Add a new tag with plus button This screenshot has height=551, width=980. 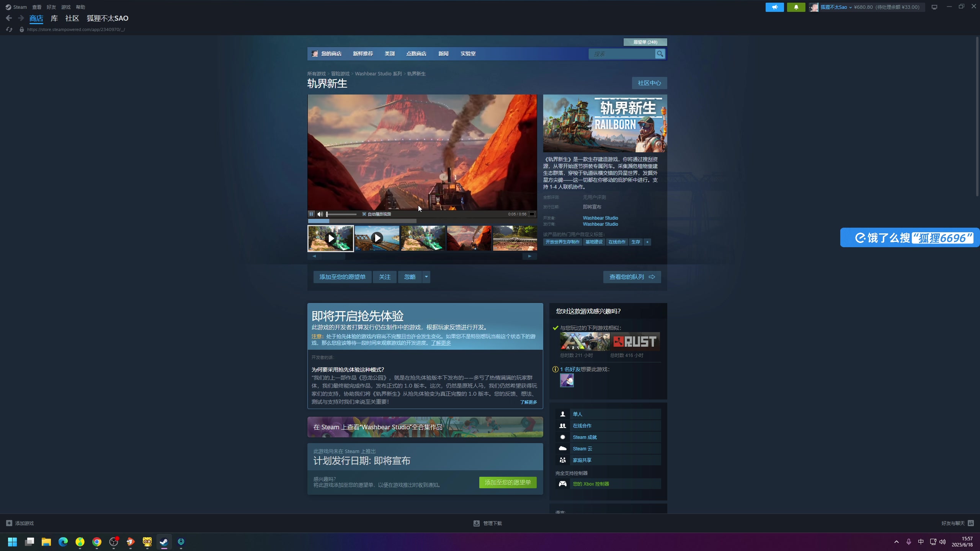pyautogui.click(x=647, y=242)
